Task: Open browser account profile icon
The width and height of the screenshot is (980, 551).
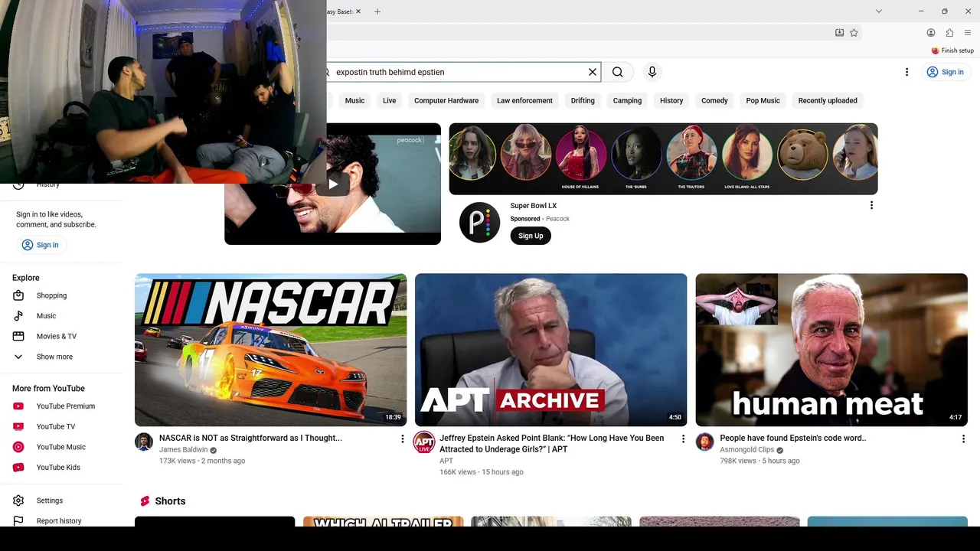Action: point(931,33)
